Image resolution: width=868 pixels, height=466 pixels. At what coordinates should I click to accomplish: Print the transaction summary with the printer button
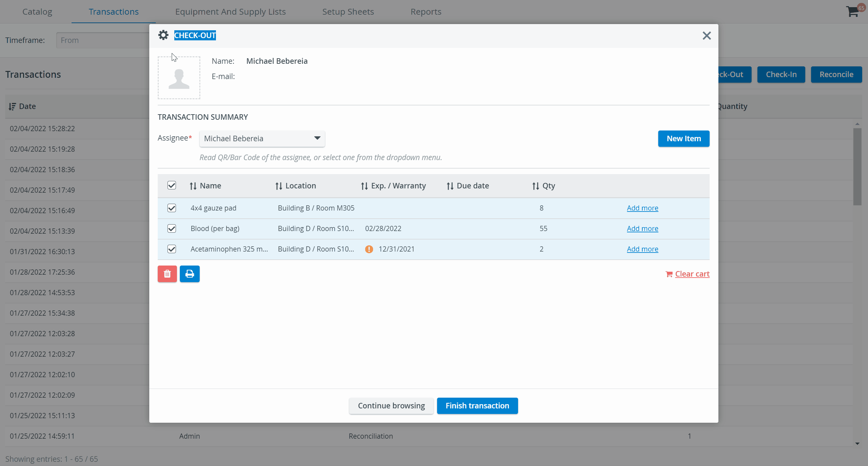(190, 274)
